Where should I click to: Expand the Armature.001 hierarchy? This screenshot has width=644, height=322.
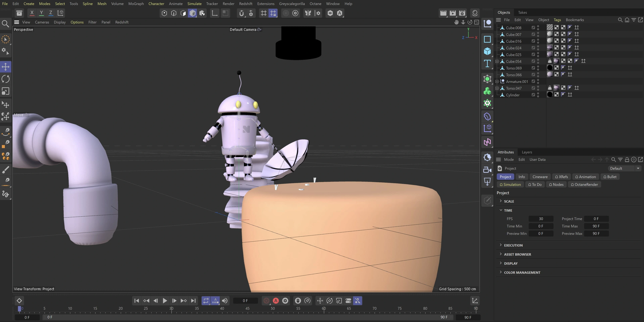497,81
